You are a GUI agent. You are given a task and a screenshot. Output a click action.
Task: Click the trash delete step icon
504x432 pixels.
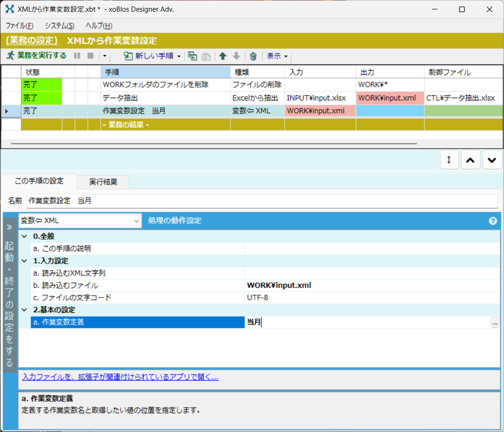tap(253, 56)
